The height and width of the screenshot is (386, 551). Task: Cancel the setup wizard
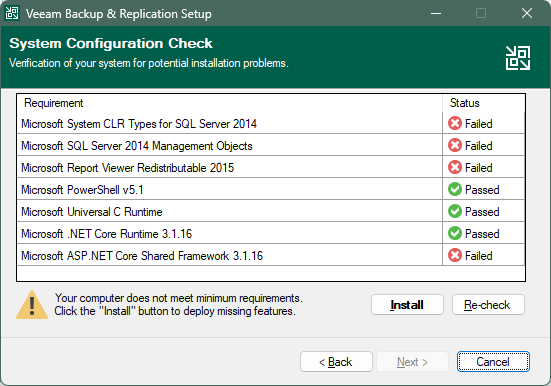click(493, 361)
